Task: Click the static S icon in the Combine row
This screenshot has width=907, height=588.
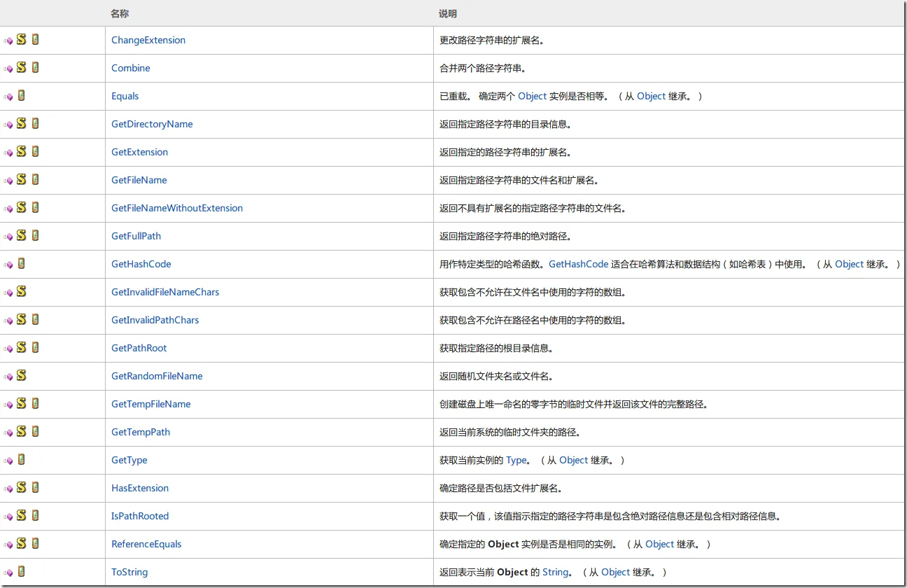Action: pos(22,68)
